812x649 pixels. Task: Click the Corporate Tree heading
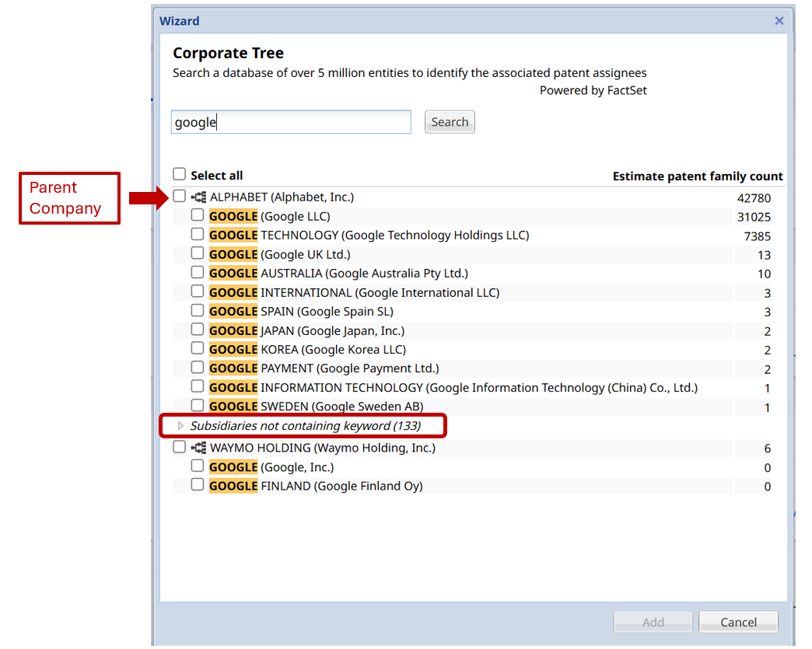(x=229, y=53)
